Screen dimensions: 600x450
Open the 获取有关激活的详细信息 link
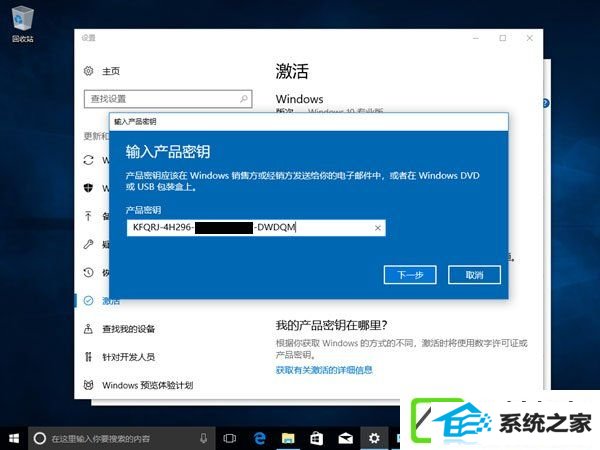(324, 370)
